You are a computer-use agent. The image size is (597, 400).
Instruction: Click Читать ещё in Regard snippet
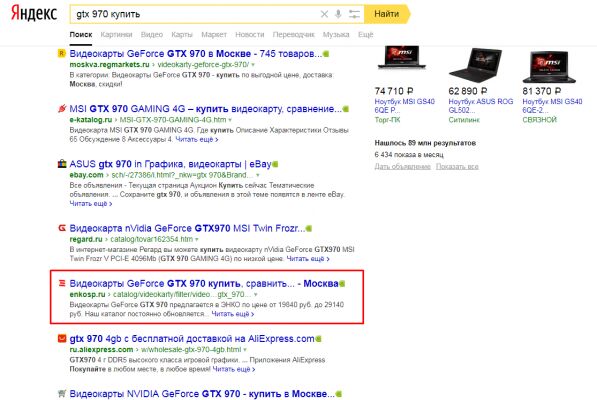(x=308, y=259)
